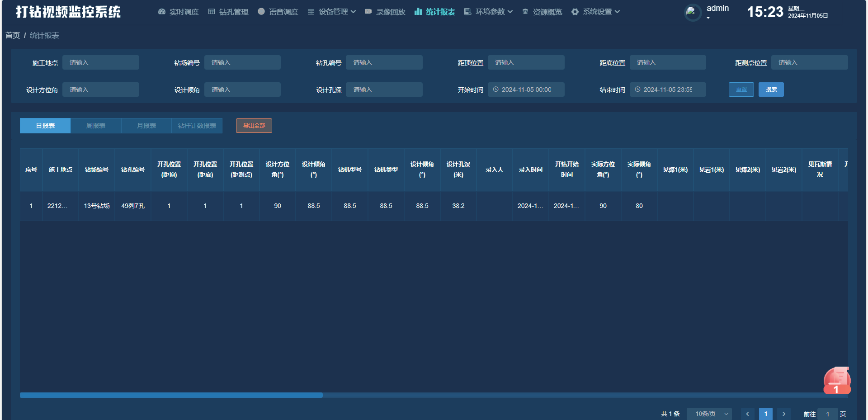Open the 10条/页 page size dropdown
The image size is (868, 420).
click(x=709, y=414)
